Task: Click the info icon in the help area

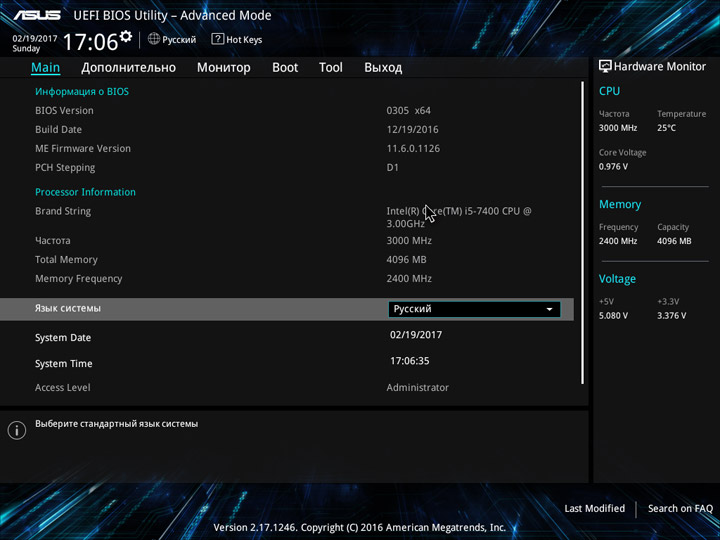Action: [17, 430]
